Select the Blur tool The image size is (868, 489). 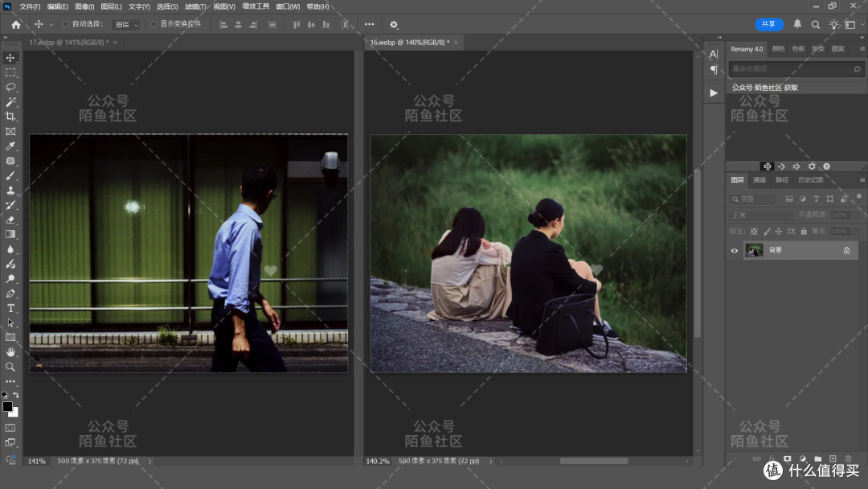(10, 249)
